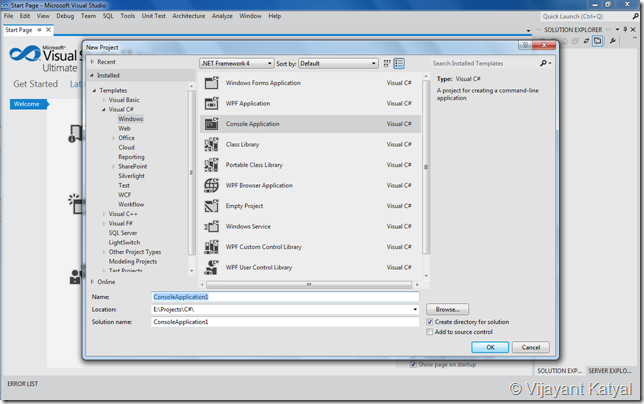Select the WPF Browser Application globe icon
This screenshot has width=644, height=404.
pyautogui.click(x=212, y=185)
